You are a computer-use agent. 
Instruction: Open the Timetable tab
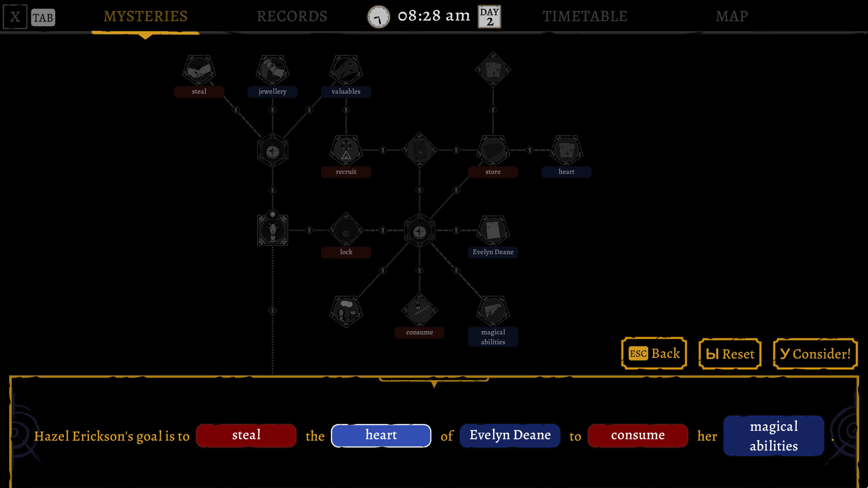585,16
